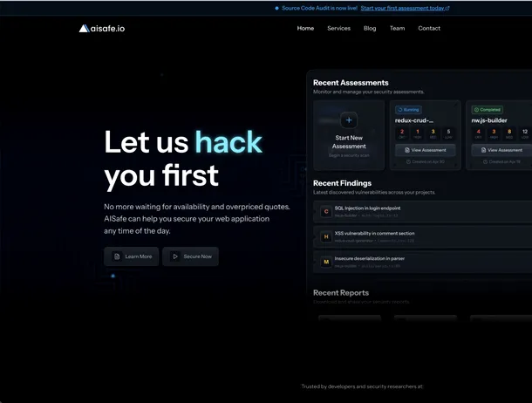532x403 pixels.
Task: Go to the Blog page
Action: 370,29
